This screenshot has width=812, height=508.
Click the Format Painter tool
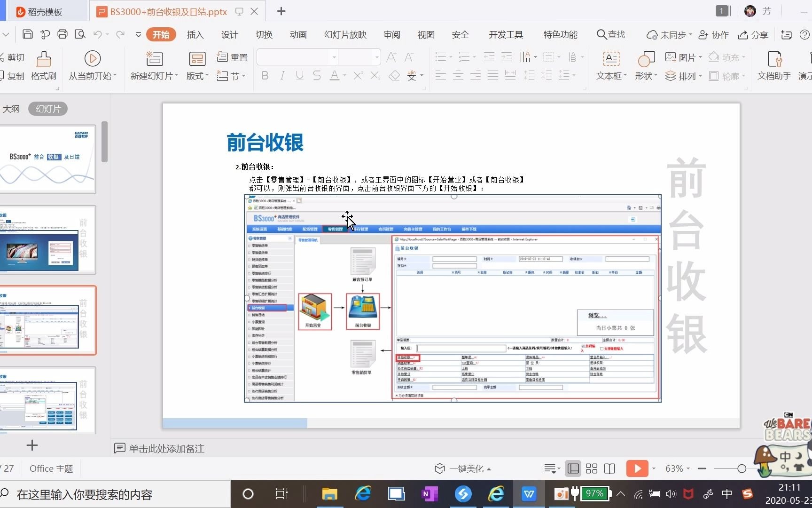tap(43, 66)
